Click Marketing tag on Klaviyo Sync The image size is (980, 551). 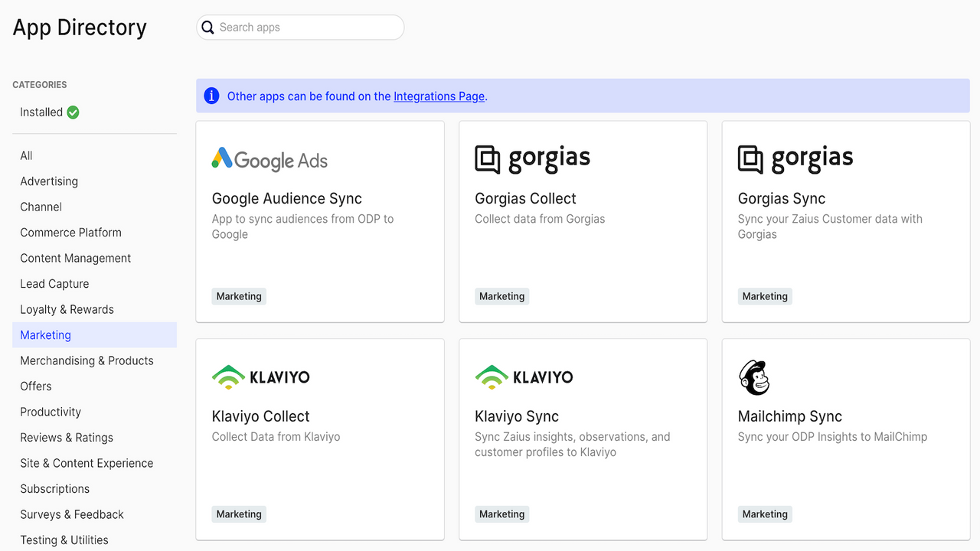click(502, 514)
